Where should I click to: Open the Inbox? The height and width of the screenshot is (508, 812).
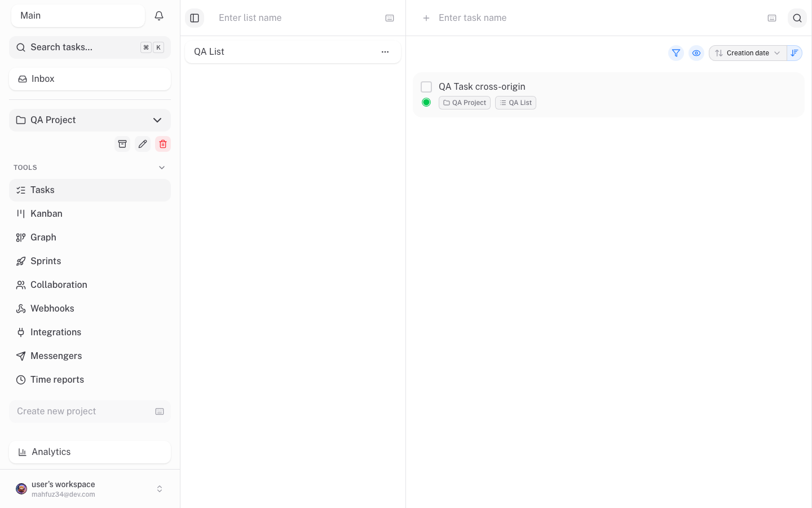pyautogui.click(x=90, y=79)
